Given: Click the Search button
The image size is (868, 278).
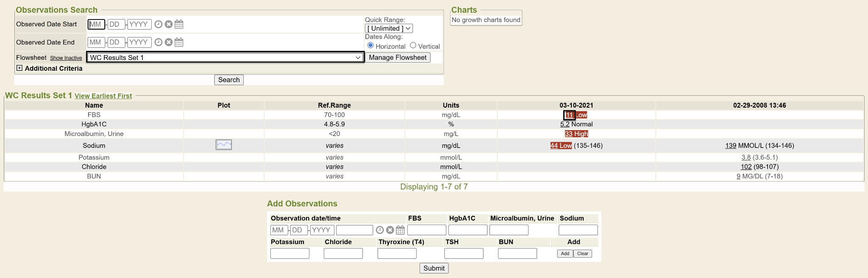Looking at the screenshot, I should tap(229, 80).
